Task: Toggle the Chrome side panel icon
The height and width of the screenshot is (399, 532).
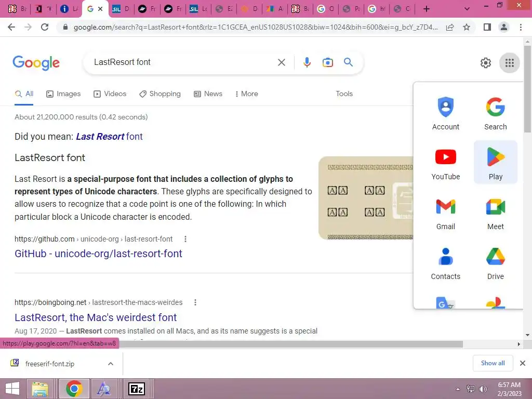Action: click(487, 27)
